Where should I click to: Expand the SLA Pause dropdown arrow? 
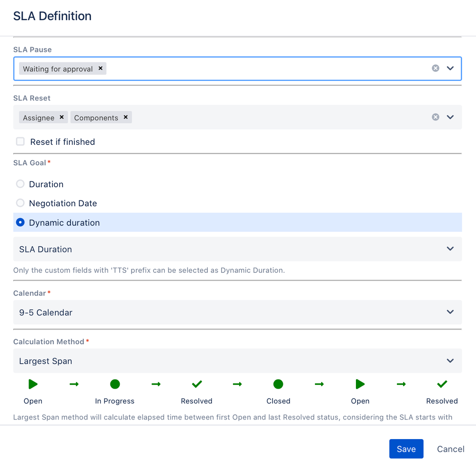tap(450, 68)
